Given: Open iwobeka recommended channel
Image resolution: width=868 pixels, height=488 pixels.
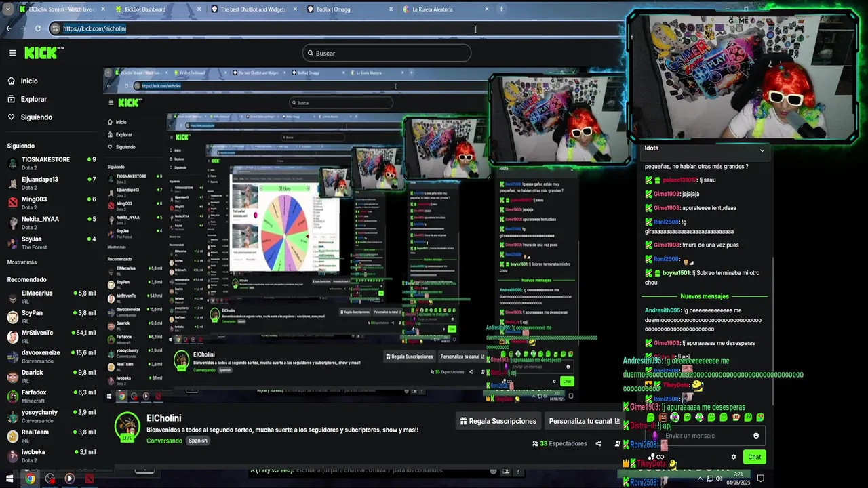Looking at the screenshot, I should click(52, 455).
